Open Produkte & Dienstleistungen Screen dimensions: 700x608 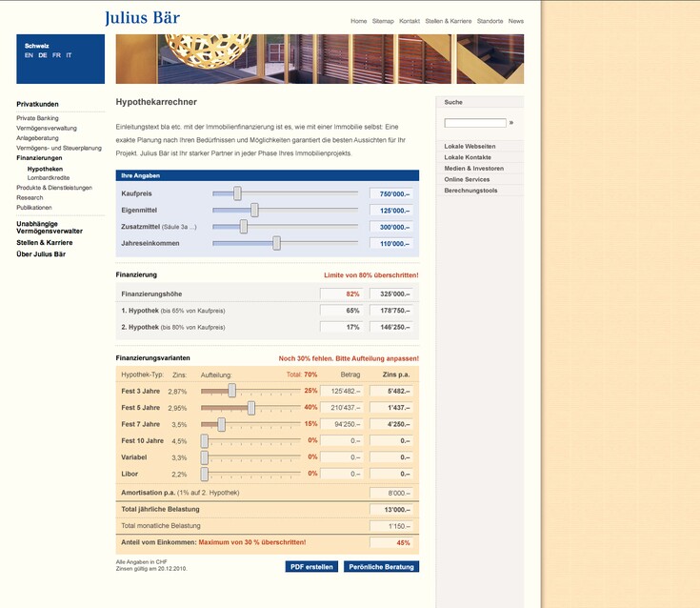click(54, 188)
